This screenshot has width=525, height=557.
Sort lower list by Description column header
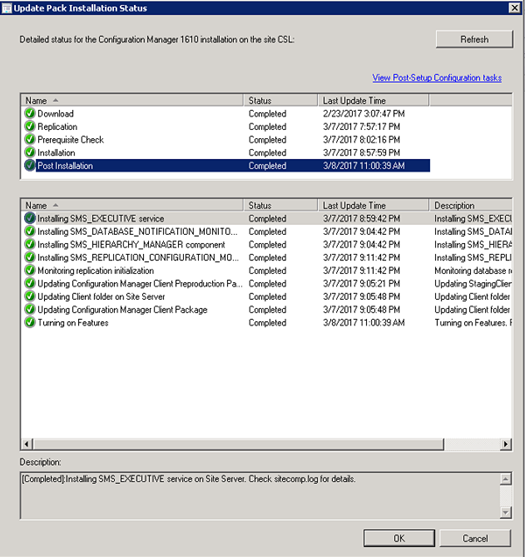(x=471, y=205)
